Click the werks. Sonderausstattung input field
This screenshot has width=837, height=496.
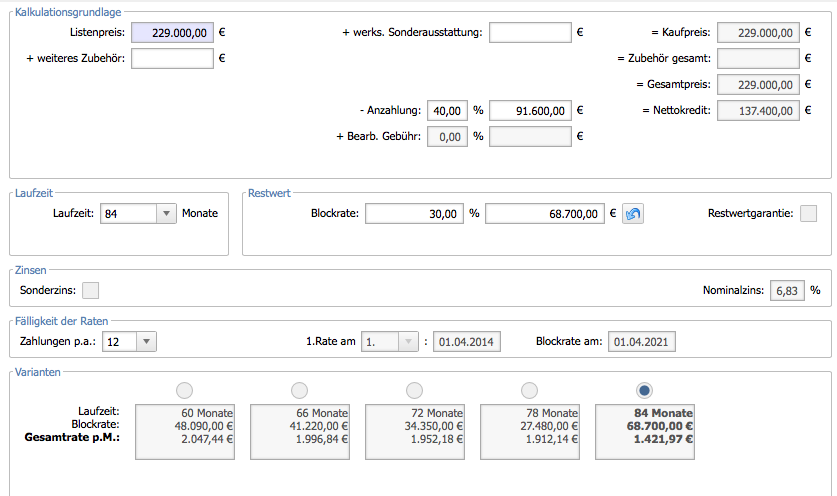pos(530,33)
